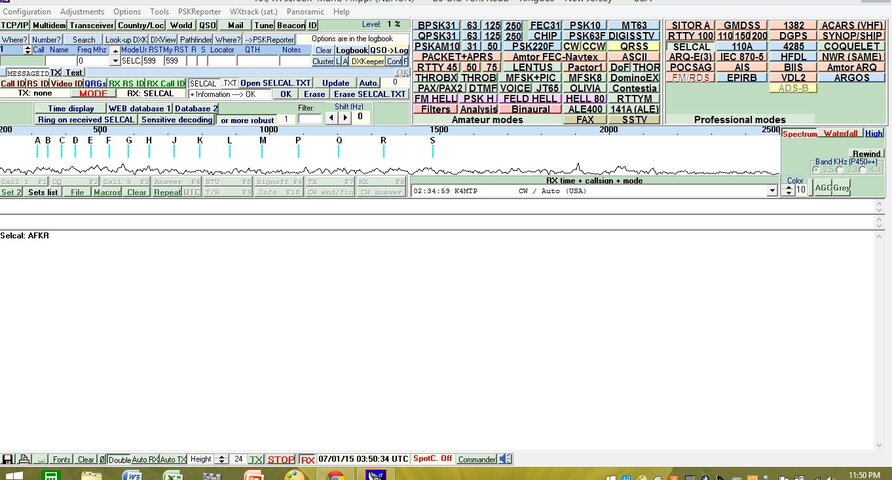Click the floppy disk save icon
Screen dimensions: 892x480
point(8,459)
